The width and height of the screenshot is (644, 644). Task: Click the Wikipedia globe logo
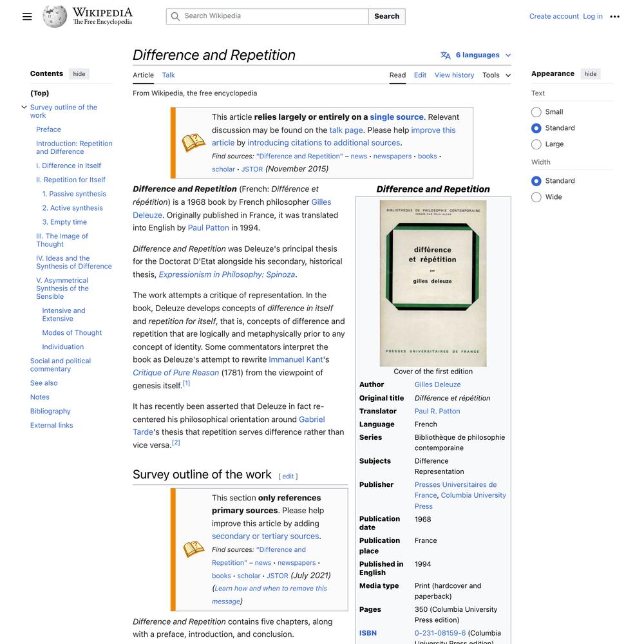[x=55, y=17]
